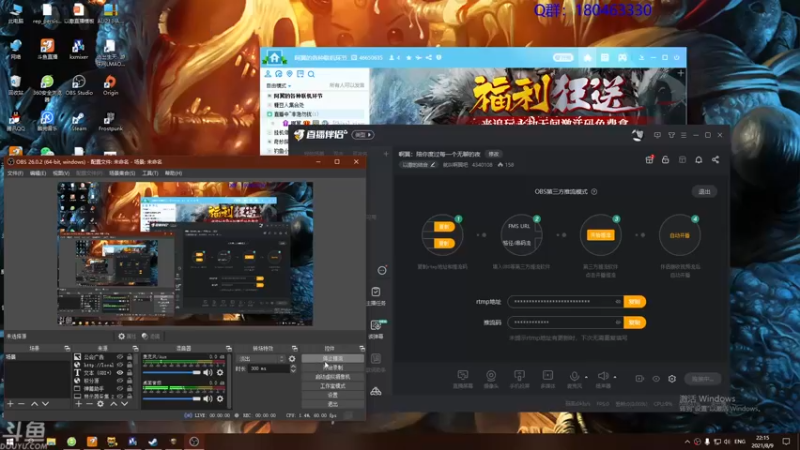The height and width of the screenshot is (450, 800).
Task: Open the gift box icon in streaming companion
Action: pos(649,160)
